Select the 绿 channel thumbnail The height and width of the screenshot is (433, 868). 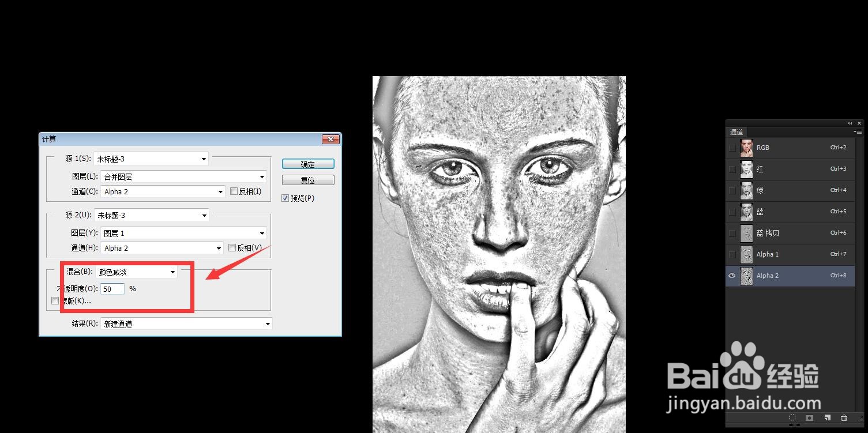point(746,190)
